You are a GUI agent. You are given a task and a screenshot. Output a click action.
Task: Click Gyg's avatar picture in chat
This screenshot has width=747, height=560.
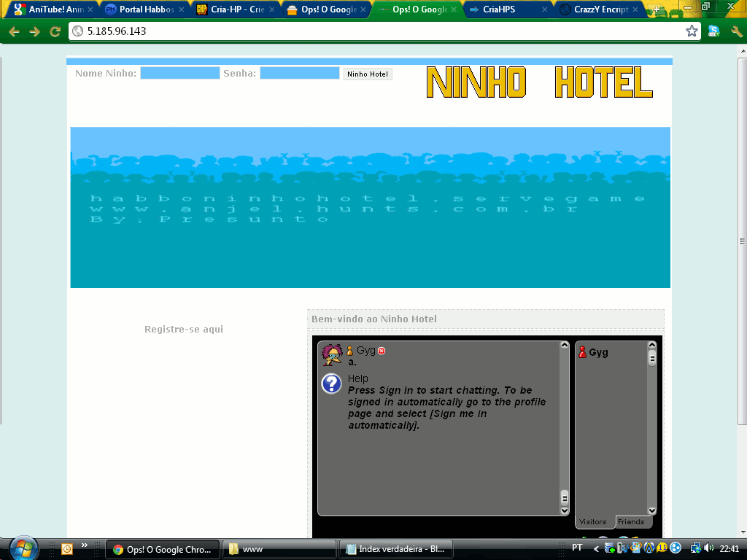click(332, 354)
